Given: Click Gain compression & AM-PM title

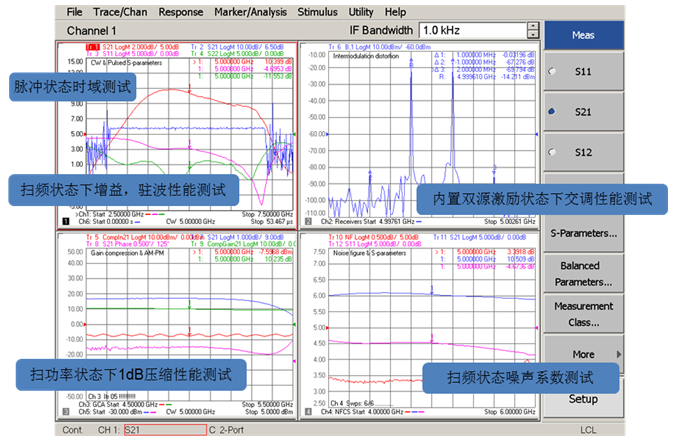Looking at the screenshot, I should (127, 253).
